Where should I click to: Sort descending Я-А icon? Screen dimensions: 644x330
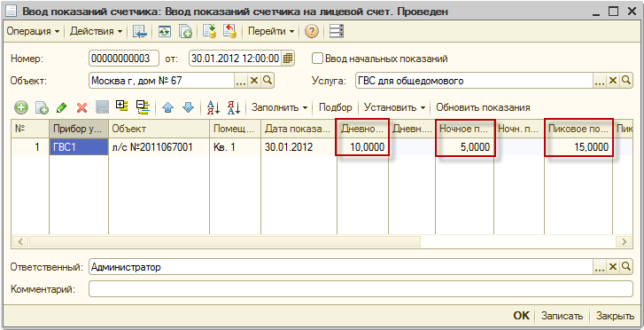coord(234,108)
